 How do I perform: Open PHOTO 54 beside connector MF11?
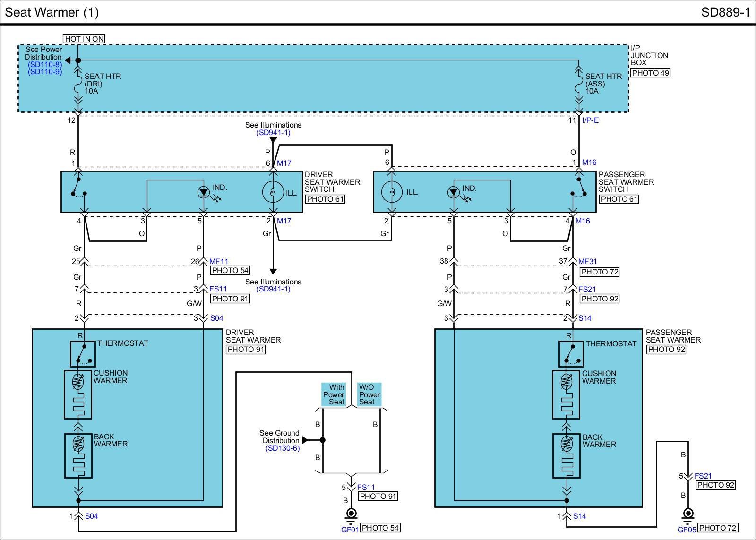point(230,271)
